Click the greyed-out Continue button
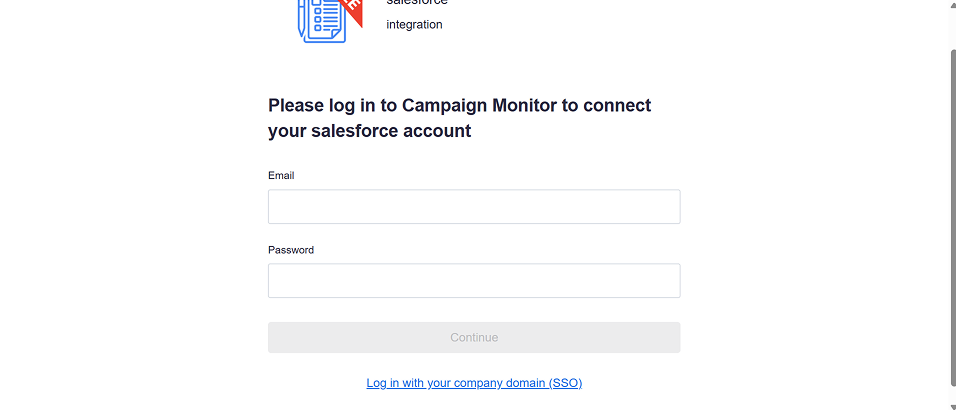 (x=474, y=337)
